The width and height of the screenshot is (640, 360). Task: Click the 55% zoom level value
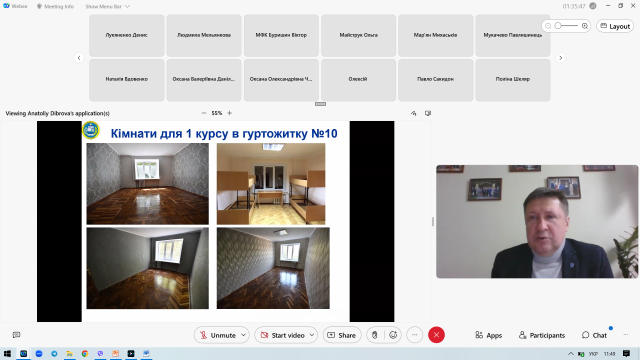tap(217, 113)
